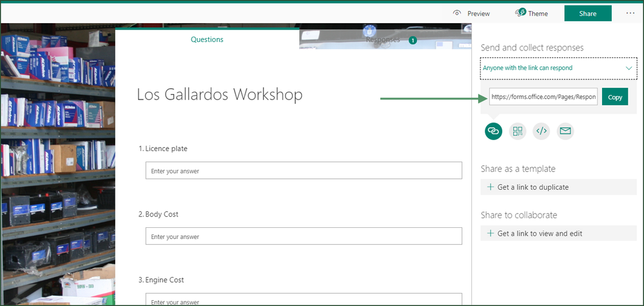Open the email share option

point(565,131)
